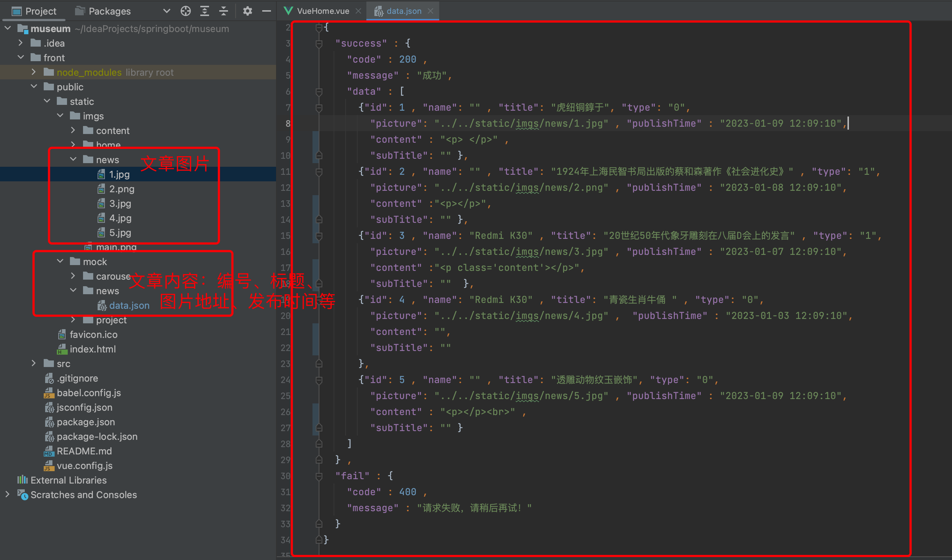Select package.json in the tree
Screen dimensions: 952x560
pyautogui.click(x=85, y=422)
